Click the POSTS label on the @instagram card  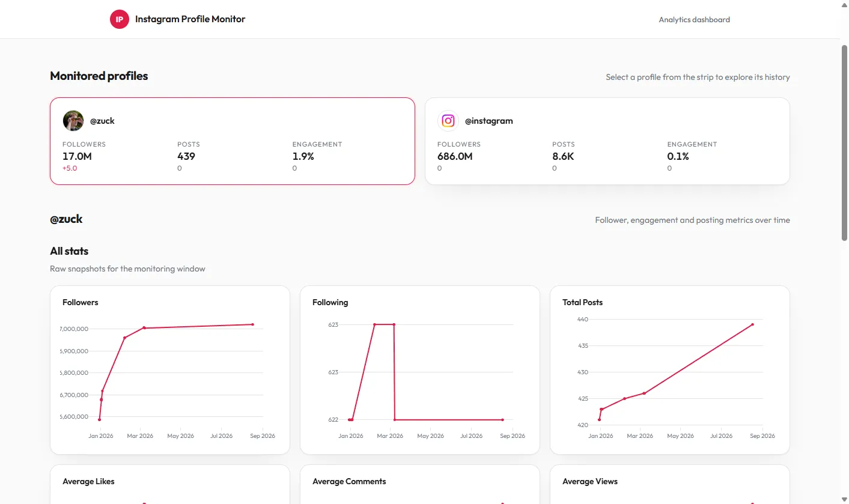pyautogui.click(x=564, y=144)
